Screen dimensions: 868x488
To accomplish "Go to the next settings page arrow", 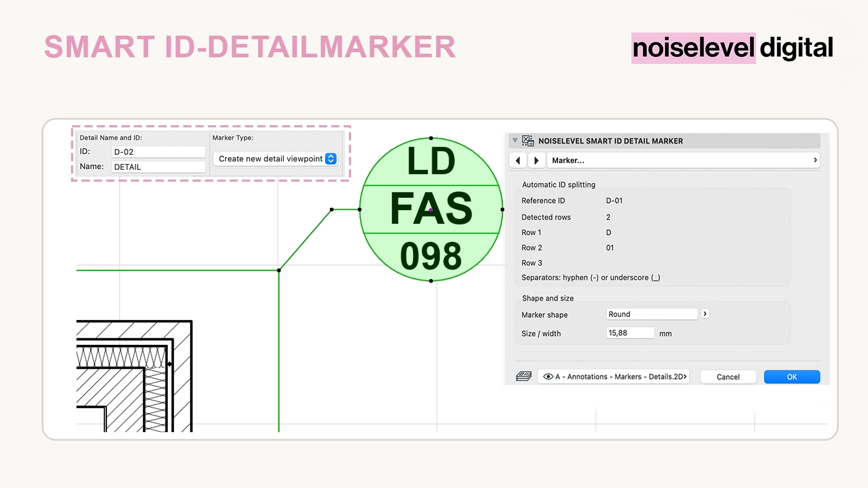I will pos(537,160).
